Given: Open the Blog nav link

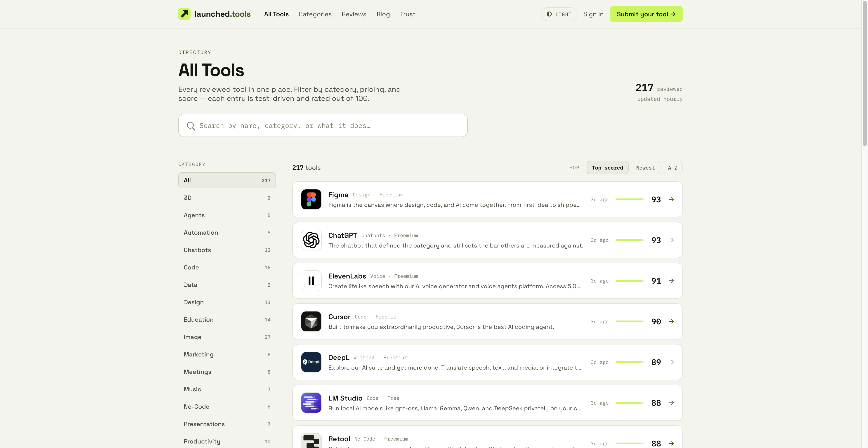Looking at the screenshot, I should click(383, 14).
